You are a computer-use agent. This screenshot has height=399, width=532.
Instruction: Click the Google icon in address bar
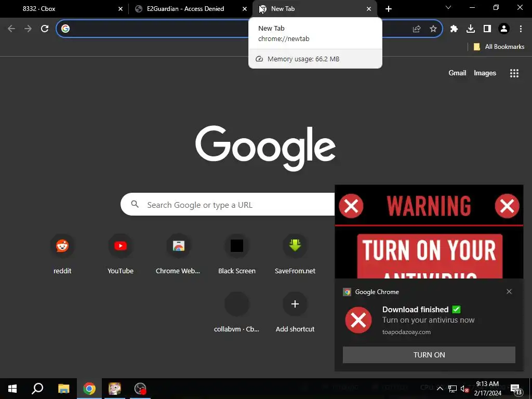point(65,29)
